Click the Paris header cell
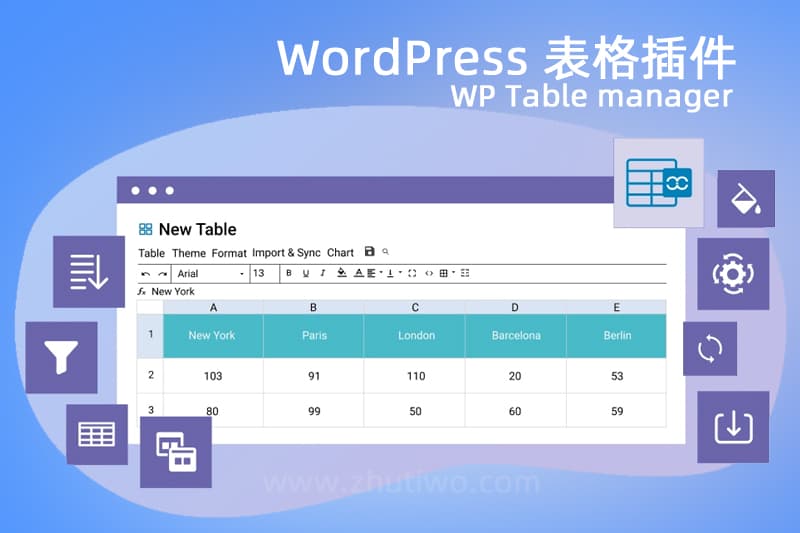 click(313, 336)
